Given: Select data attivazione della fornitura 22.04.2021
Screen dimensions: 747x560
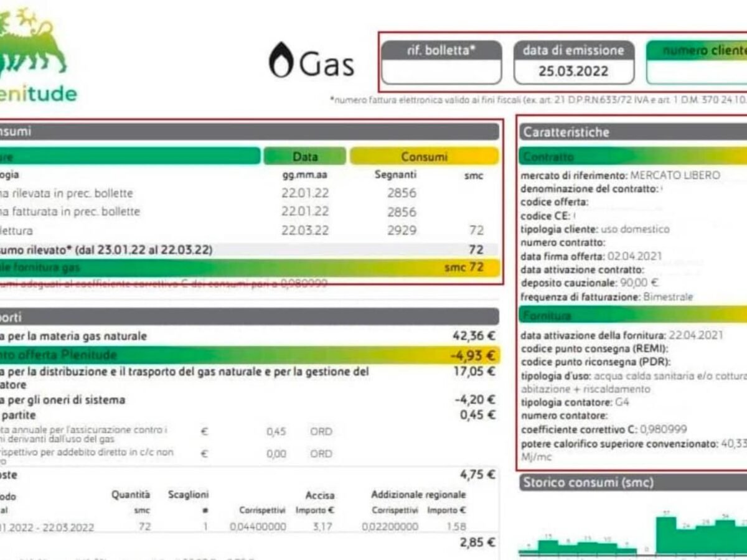Looking at the screenshot, I should [622, 335].
